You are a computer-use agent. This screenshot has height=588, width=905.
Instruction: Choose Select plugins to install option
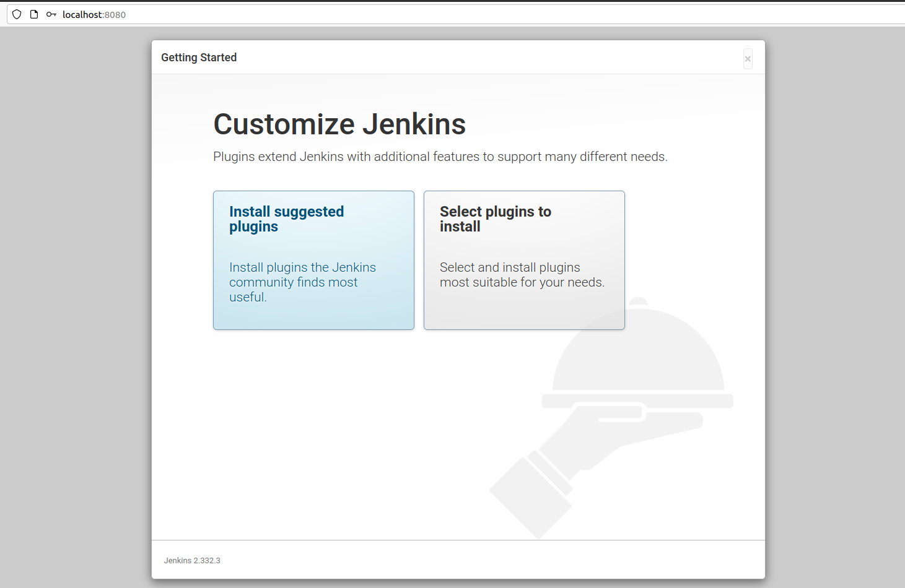[524, 260]
